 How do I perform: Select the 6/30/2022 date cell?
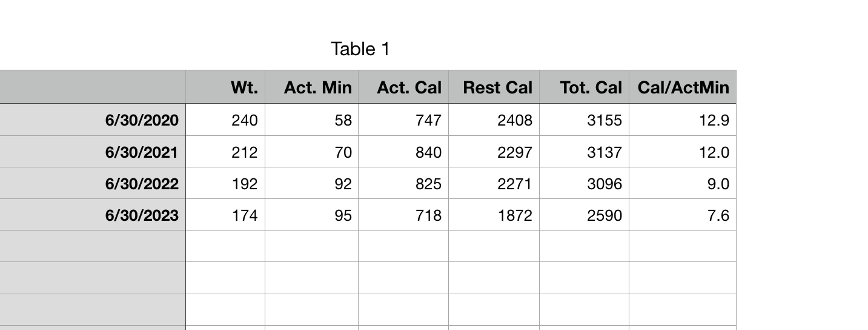tap(93, 183)
